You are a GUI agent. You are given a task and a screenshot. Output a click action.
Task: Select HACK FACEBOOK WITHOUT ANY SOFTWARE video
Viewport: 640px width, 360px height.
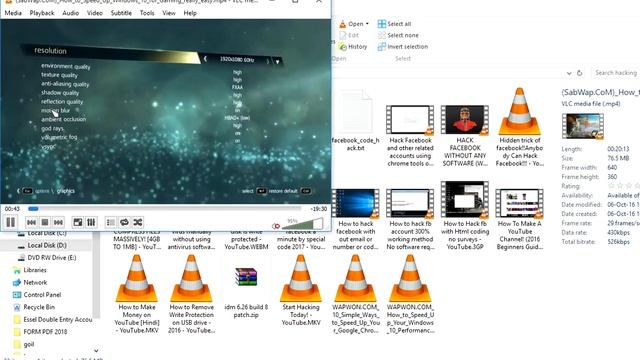pyautogui.click(x=465, y=136)
